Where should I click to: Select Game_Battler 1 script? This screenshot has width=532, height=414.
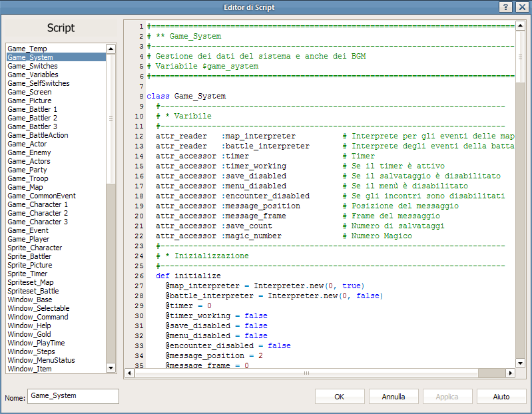57,109
